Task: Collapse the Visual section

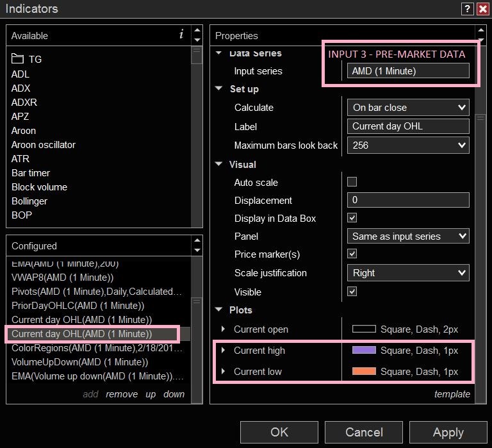Action: point(218,164)
